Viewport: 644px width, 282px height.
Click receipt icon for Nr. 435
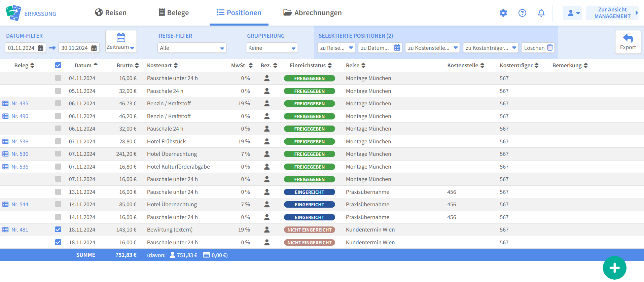pyautogui.click(x=5, y=104)
